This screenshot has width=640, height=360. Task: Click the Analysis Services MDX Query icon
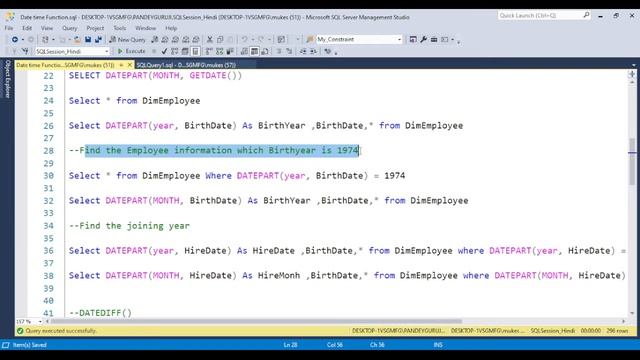pos(165,40)
